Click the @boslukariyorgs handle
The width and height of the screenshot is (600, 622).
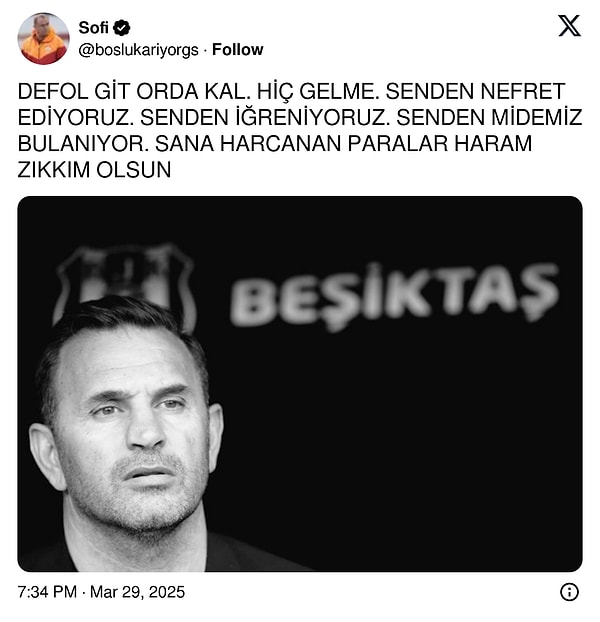(x=138, y=50)
